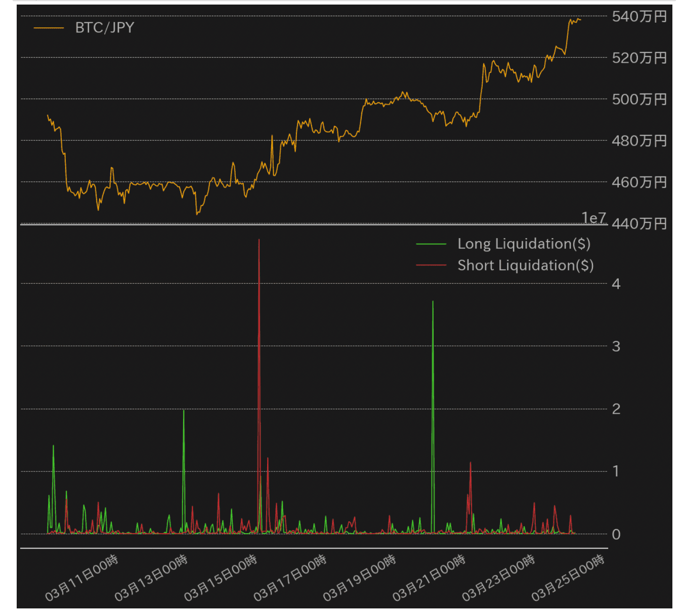
Task: Click the 460万円 price axis label
Action: pos(639,183)
